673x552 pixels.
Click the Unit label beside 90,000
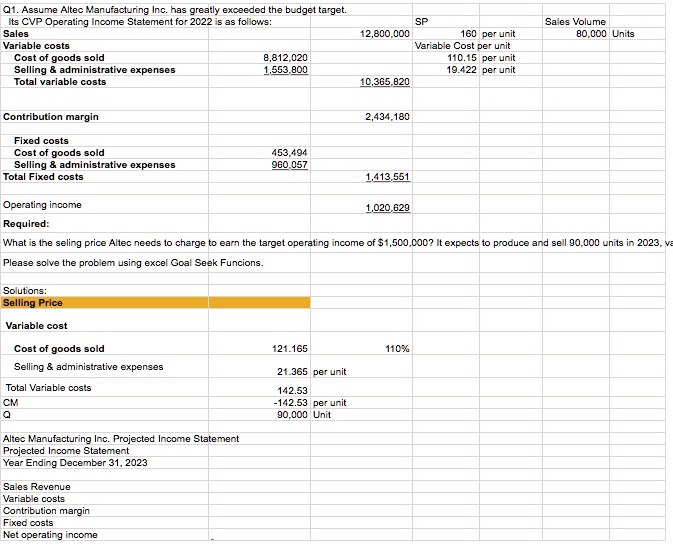click(322, 415)
